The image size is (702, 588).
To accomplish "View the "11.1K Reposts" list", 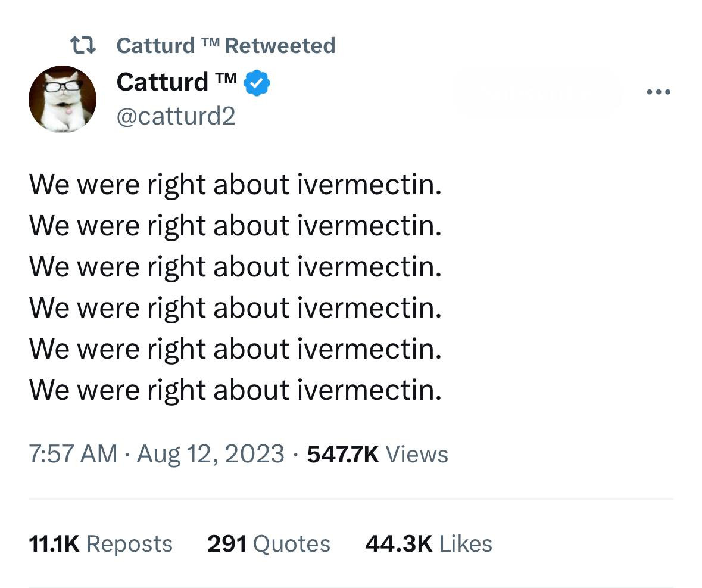I will coord(101,543).
